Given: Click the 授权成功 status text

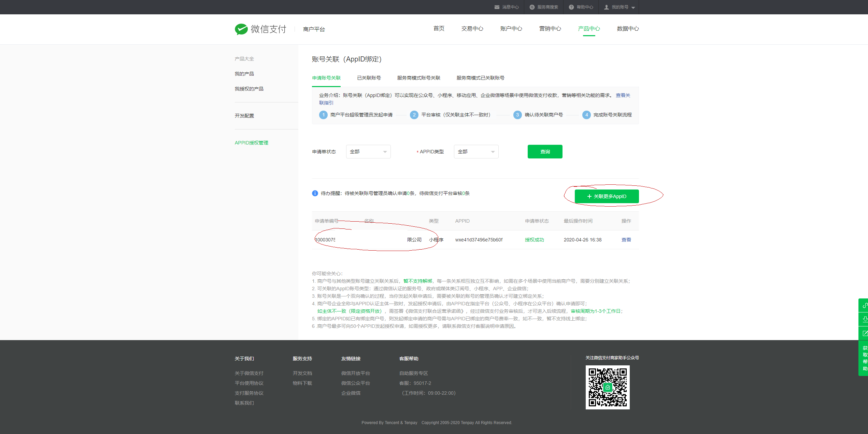Looking at the screenshot, I should tap(535, 240).
